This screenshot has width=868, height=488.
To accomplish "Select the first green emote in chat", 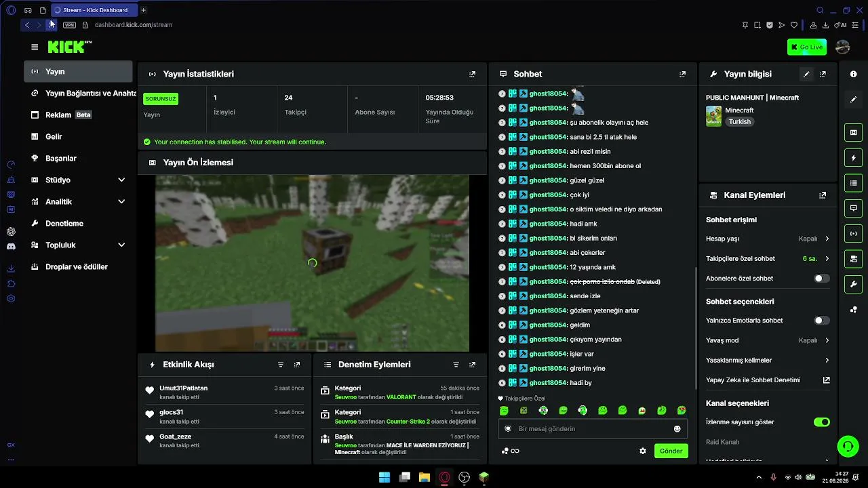I will pyautogui.click(x=504, y=411).
